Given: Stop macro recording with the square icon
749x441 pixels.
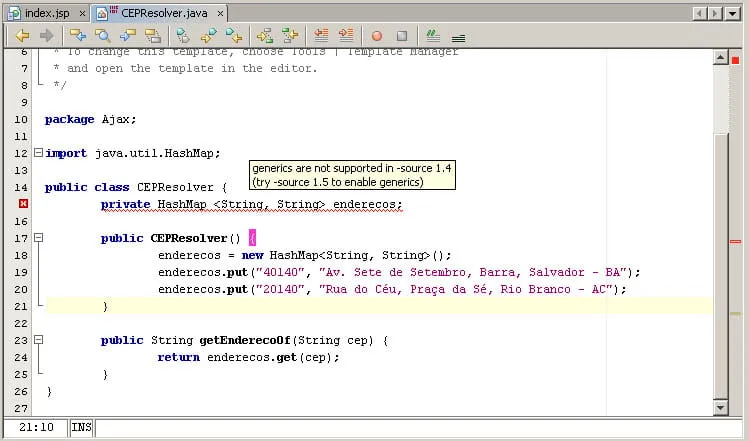Looking at the screenshot, I should tap(401, 35).
